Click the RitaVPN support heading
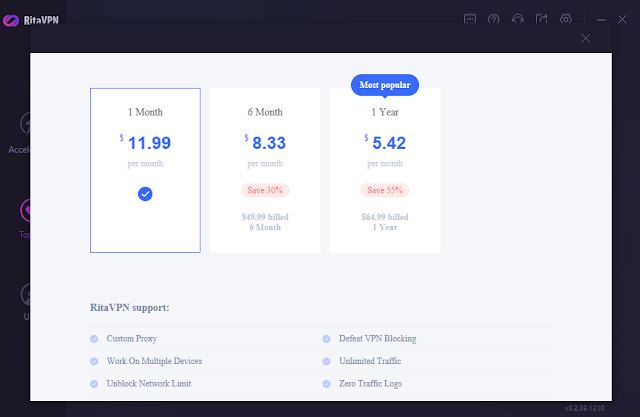The image size is (640, 417). pos(129,307)
